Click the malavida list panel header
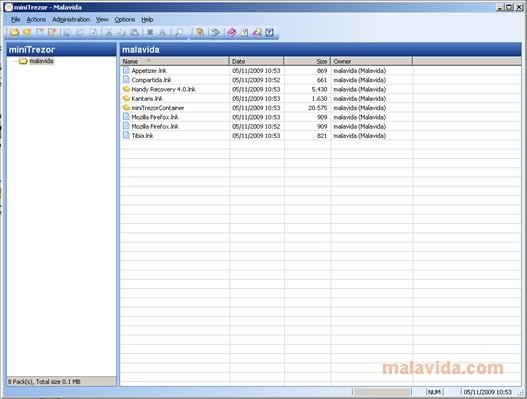This screenshot has width=527, height=399. (320, 50)
